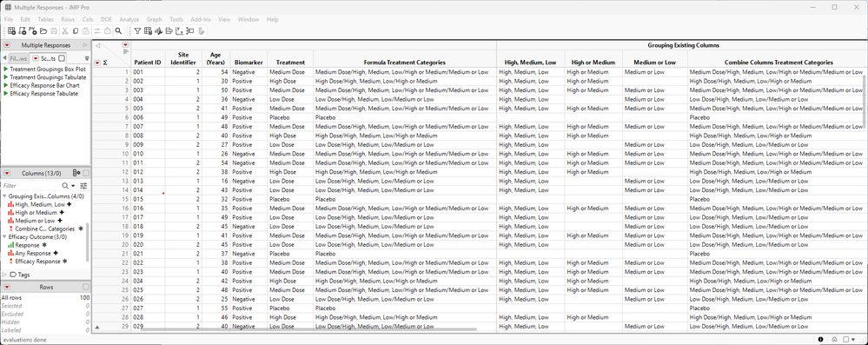The width and height of the screenshot is (868, 345).
Task: Click the Search magnifier toolbar icon
Action: [x=118, y=31]
